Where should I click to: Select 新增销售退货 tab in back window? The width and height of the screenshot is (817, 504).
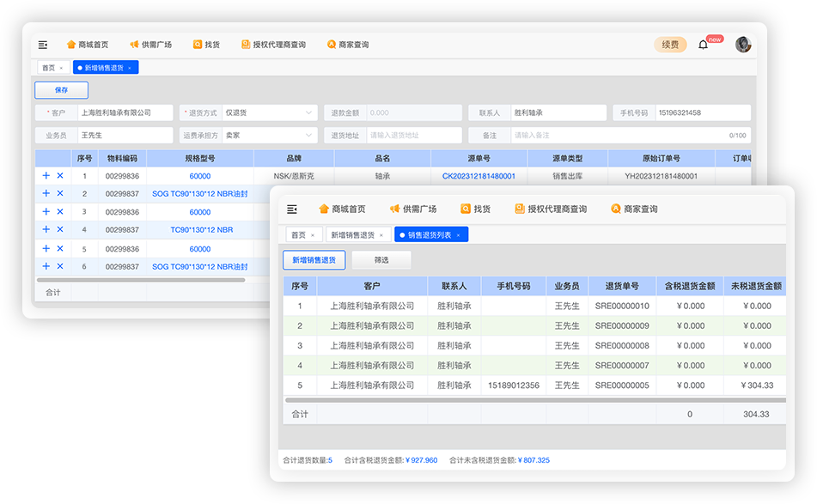104,68
